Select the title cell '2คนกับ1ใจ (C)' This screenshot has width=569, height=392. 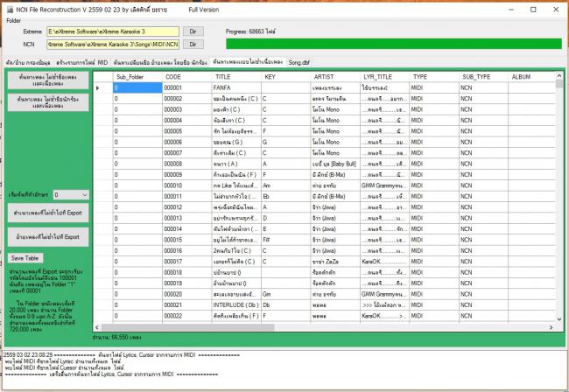point(236,251)
